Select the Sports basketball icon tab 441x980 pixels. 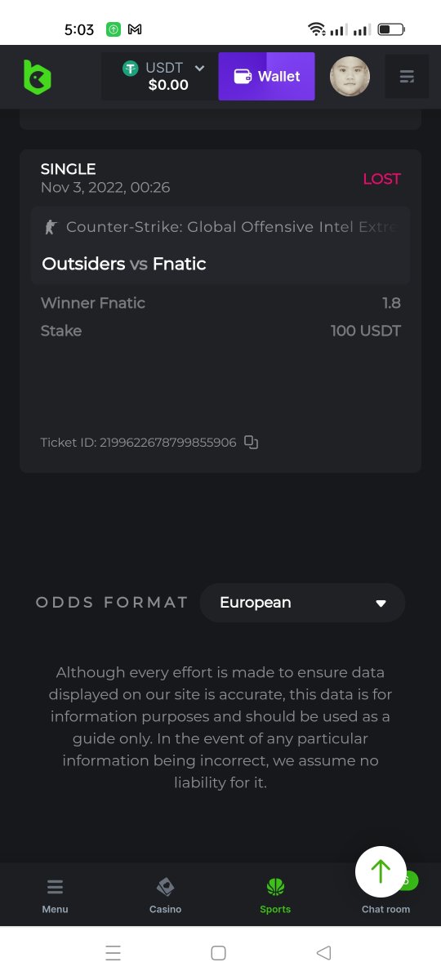click(275, 895)
